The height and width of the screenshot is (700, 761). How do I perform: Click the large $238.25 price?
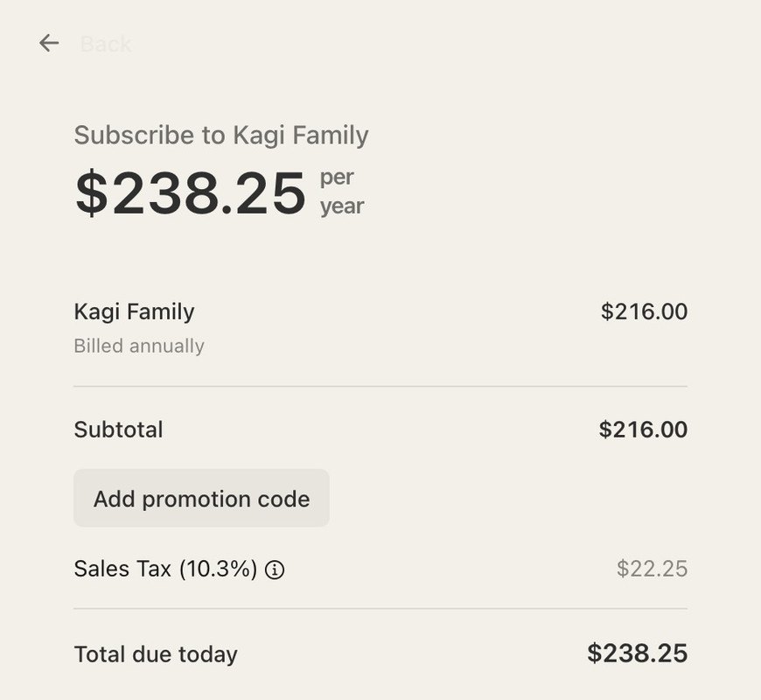pyautogui.click(x=191, y=193)
